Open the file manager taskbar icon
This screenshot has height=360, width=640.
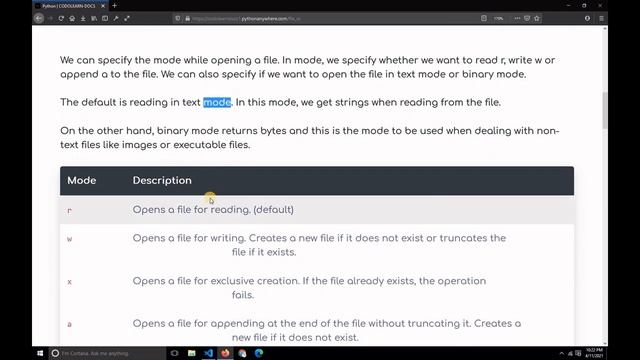pyautogui.click(x=191, y=353)
